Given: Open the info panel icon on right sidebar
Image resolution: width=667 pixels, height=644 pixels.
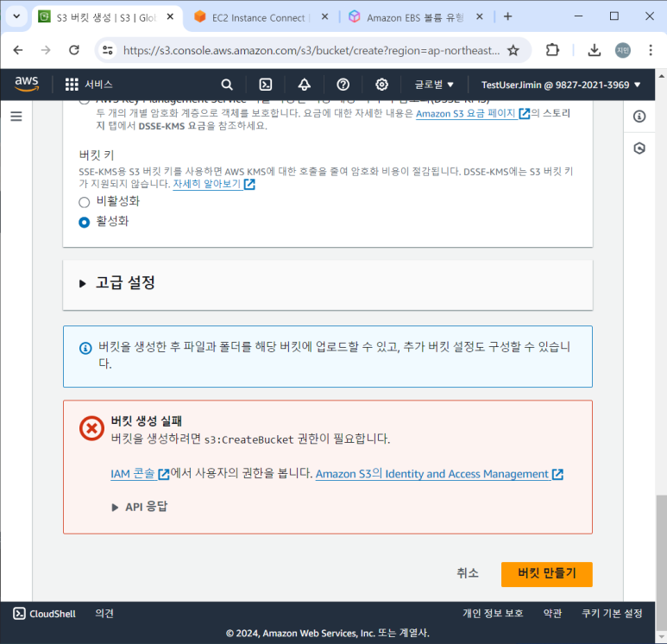Looking at the screenshot, I should click(639, 117).
